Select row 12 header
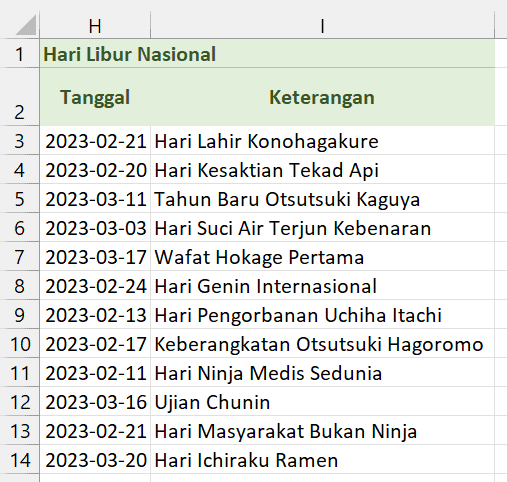Viewport: 507px width, 482px height. tap(19, 401)
